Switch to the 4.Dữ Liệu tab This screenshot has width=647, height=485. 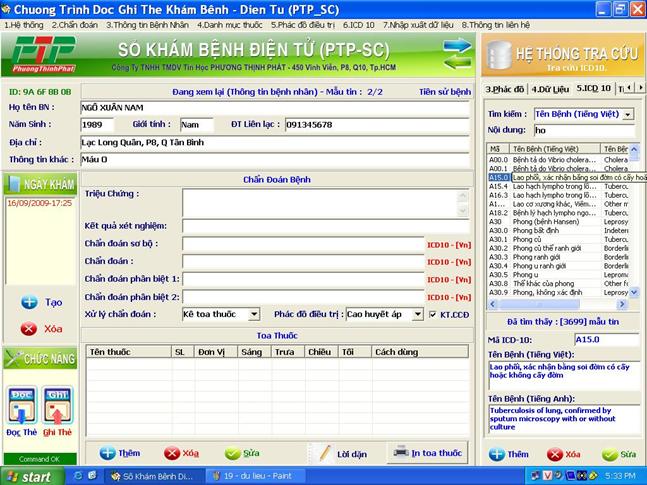point(549,89)
